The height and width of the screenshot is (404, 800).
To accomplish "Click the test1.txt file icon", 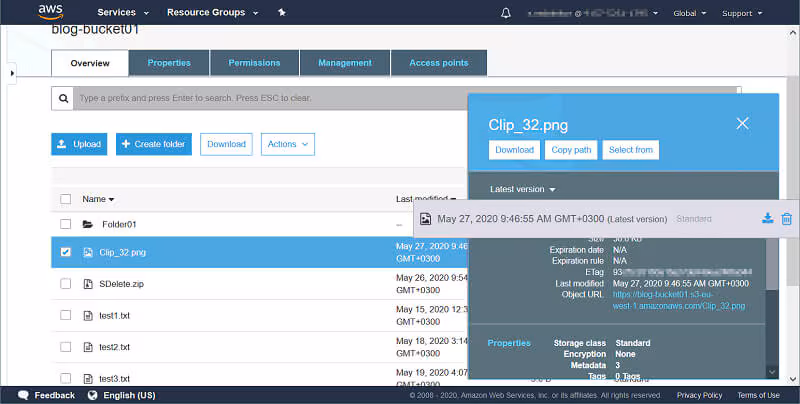I will click(88, 315).
